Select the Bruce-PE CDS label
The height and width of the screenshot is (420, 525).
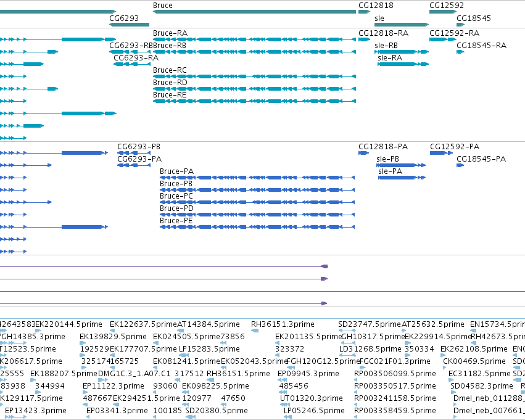(176, 221)
